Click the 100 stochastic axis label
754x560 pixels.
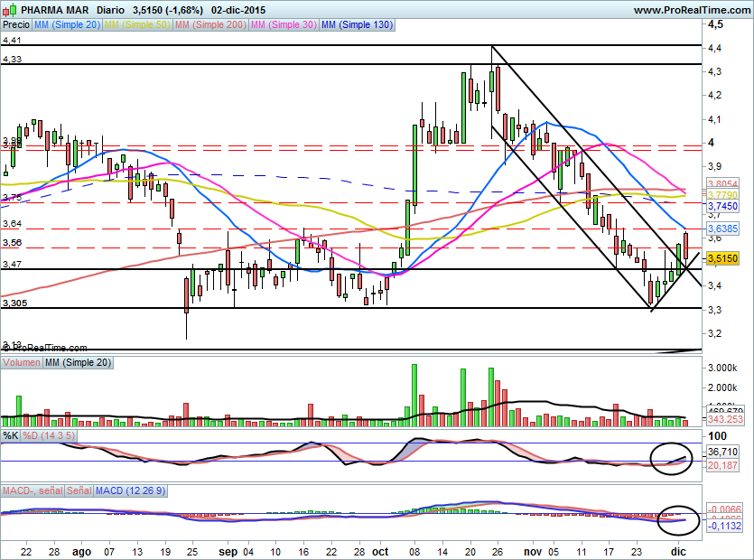(x=718, y=436)
